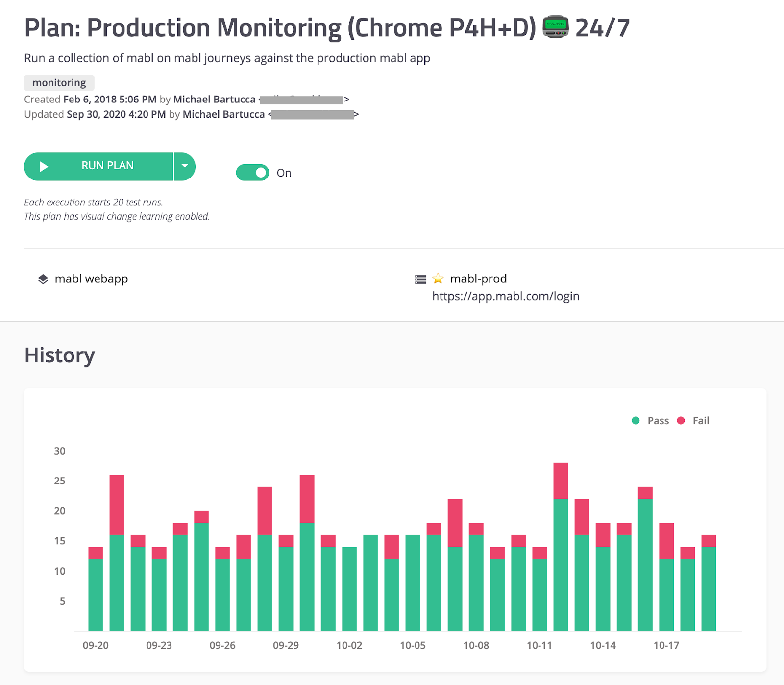Viewport: 784px width, 685px height.
Task: Click the monitoring label tag
Action: tap(59, 83)
